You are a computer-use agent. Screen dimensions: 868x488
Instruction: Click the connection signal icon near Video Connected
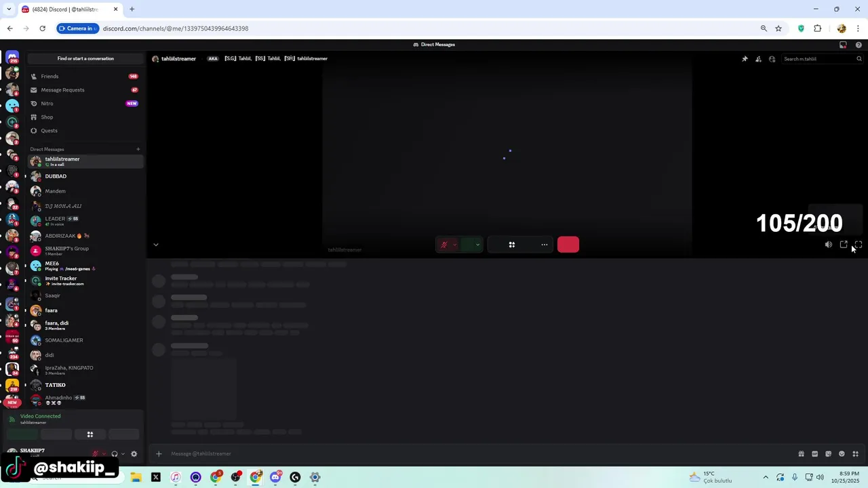pos(12,420)
